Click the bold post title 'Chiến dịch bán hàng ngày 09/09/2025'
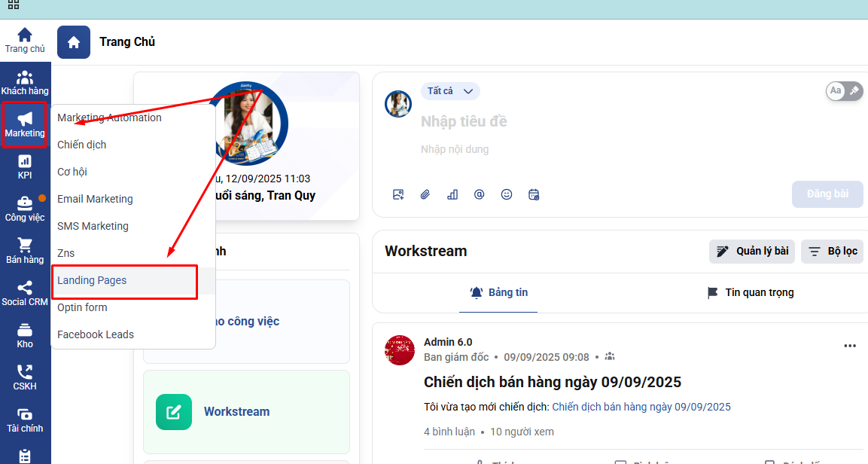 tap(553, 382)
